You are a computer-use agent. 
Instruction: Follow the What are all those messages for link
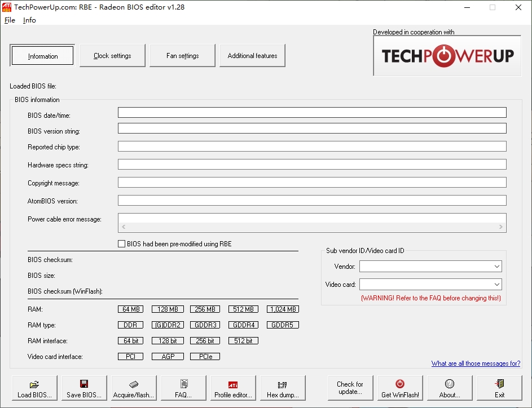click(x=475, y=363)
